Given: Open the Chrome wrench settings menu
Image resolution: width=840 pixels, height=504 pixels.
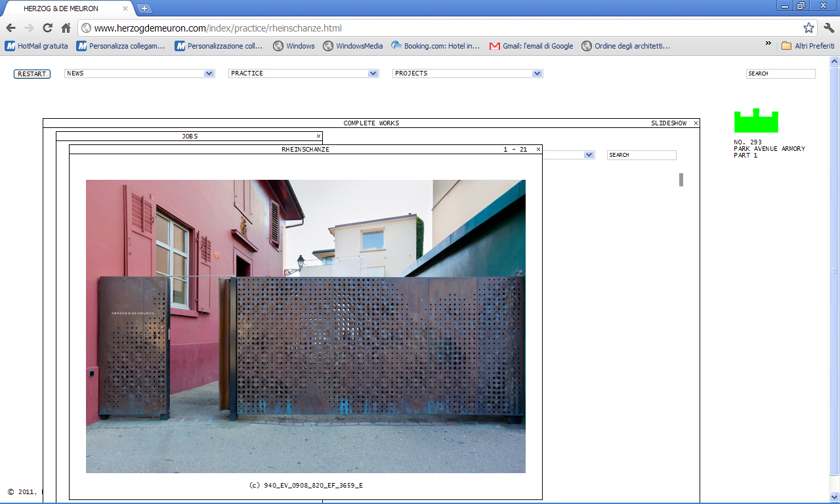Looking at the screenshot, I should [x=829, y=28].
